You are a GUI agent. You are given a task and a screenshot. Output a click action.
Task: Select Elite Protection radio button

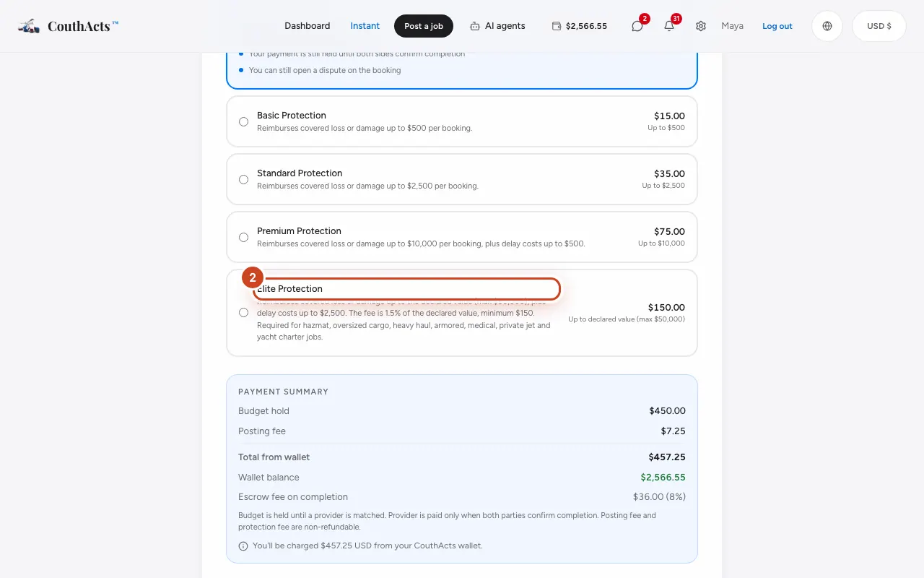[x=243, y=312]
